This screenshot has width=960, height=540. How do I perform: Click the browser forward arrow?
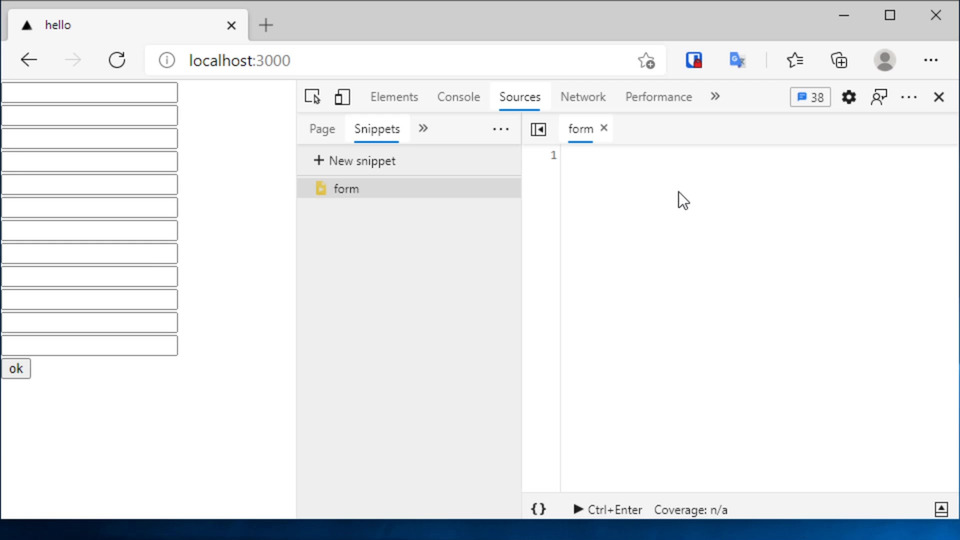pyautogui.click(x=73, y=60)
